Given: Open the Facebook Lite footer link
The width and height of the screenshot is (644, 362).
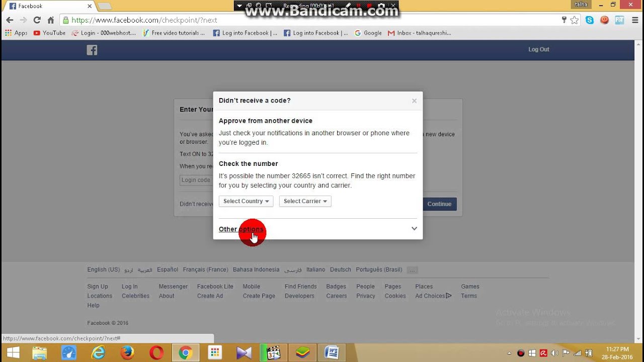Looking at the screenshot, I should 215,287.
